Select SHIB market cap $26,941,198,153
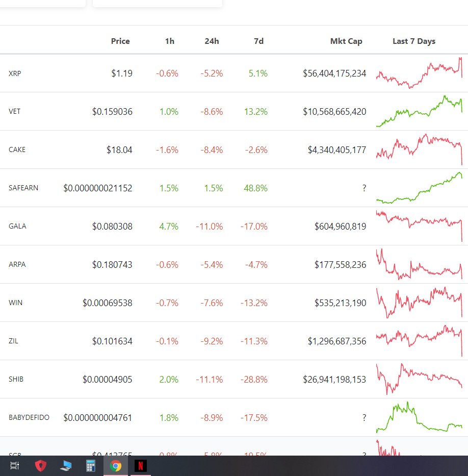 point(334,380)
